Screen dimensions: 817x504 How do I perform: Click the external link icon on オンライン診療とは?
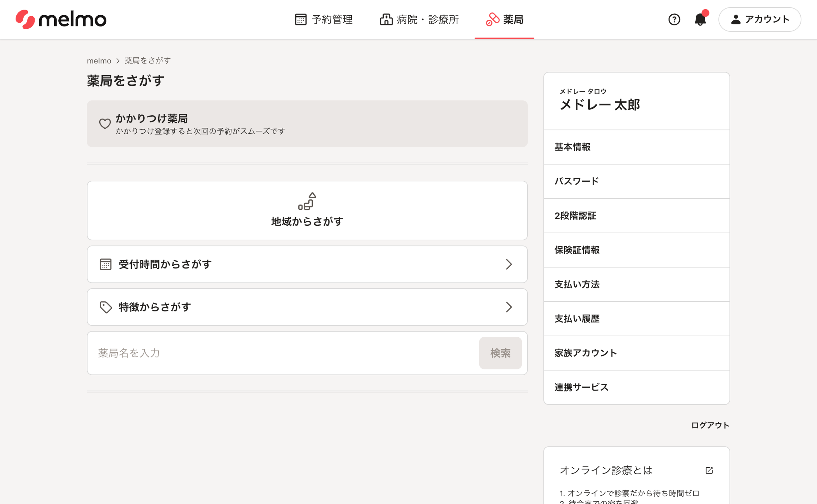(709, 470)
